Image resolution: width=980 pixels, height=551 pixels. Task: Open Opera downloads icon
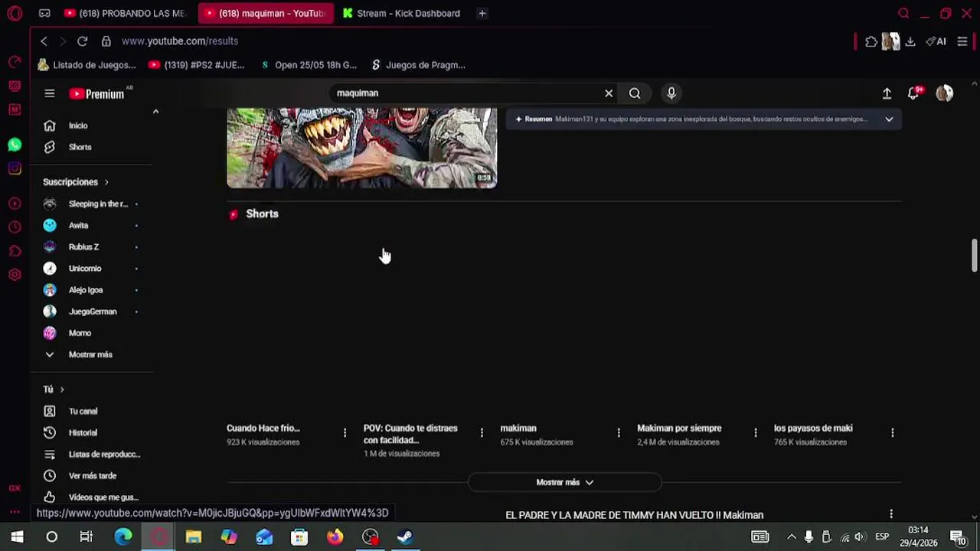(910, 41)
